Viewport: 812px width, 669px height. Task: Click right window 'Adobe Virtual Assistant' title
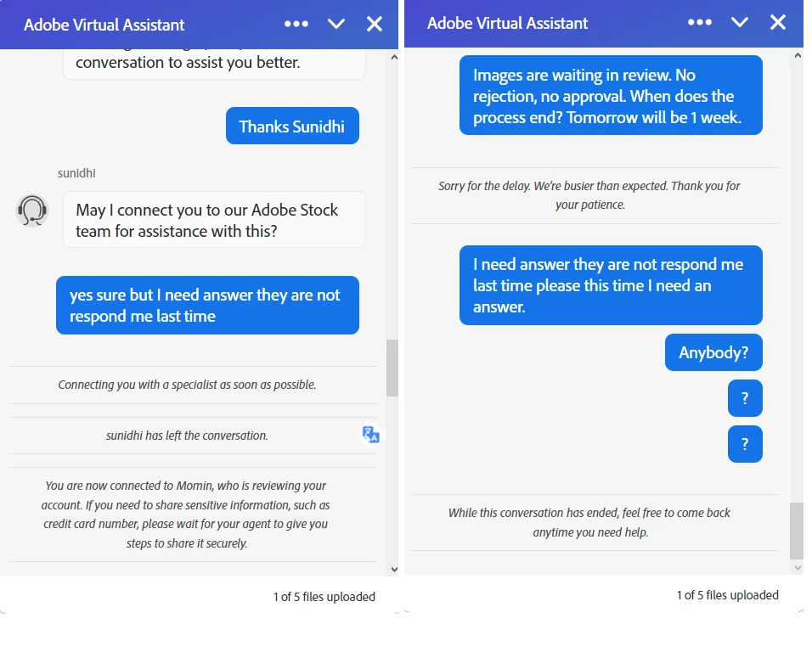pos(508,23)
